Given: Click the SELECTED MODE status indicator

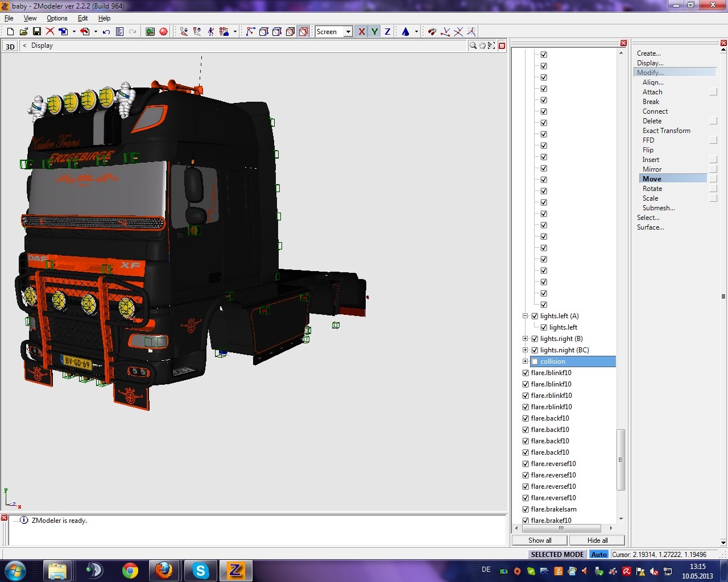Looking at the screenshot, I should (557, 555).
